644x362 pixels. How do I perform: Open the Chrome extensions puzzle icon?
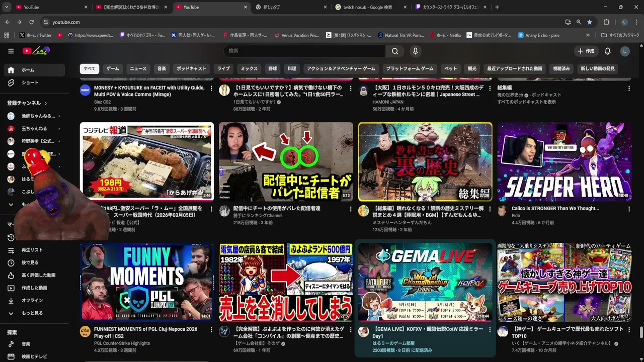[606, 22]
